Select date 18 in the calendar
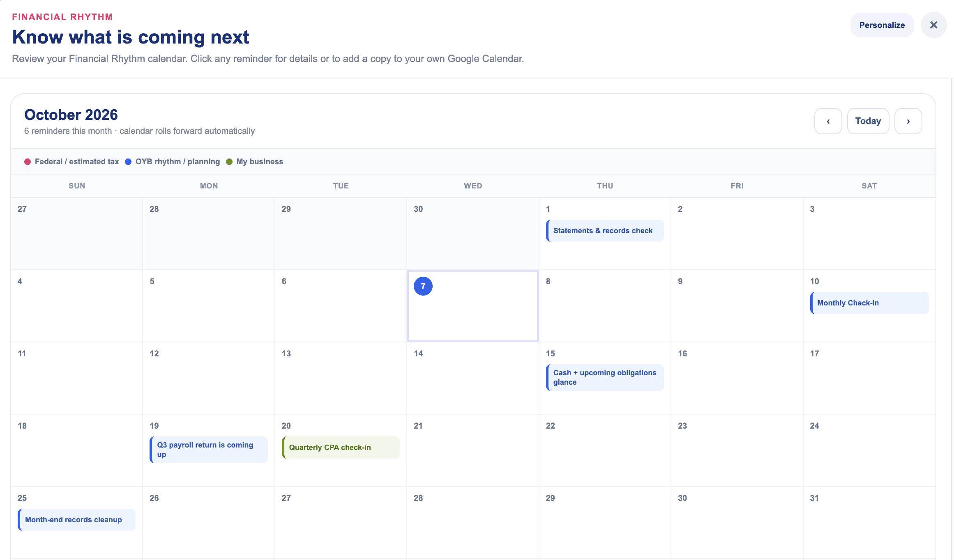The height and width of the screenshot is (560, 954). pyautogui.click(x=22, y=426)
